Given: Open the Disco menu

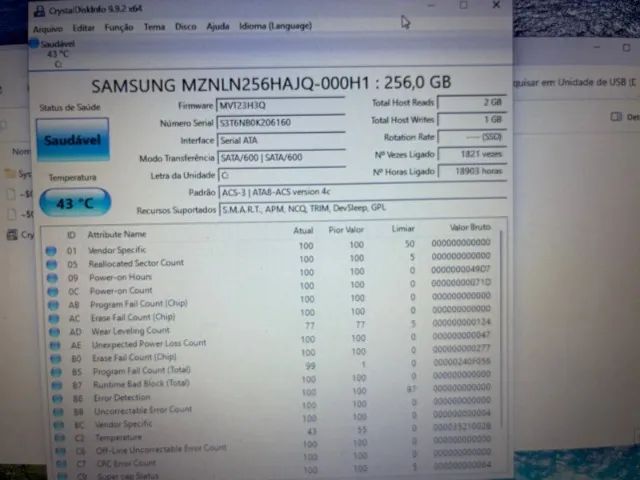Looking at the screenshot, I should coord(186,27).
